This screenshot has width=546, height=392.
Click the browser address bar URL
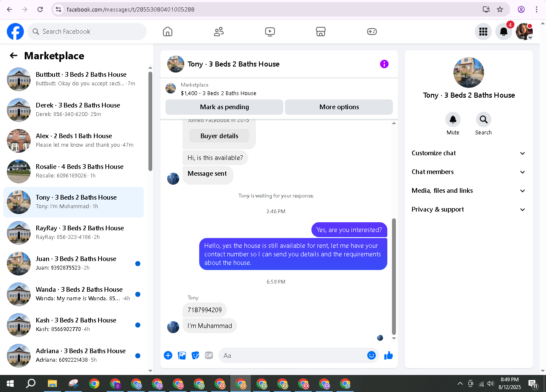(131, 9)
